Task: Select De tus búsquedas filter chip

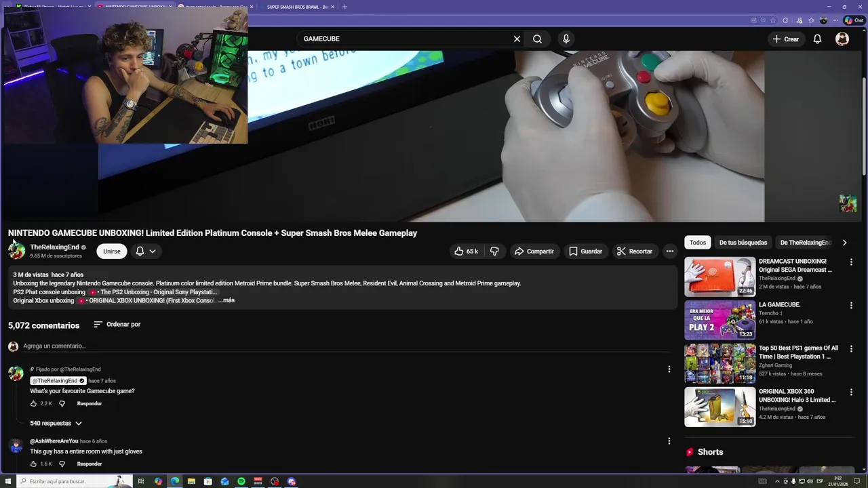Action: 743,243
